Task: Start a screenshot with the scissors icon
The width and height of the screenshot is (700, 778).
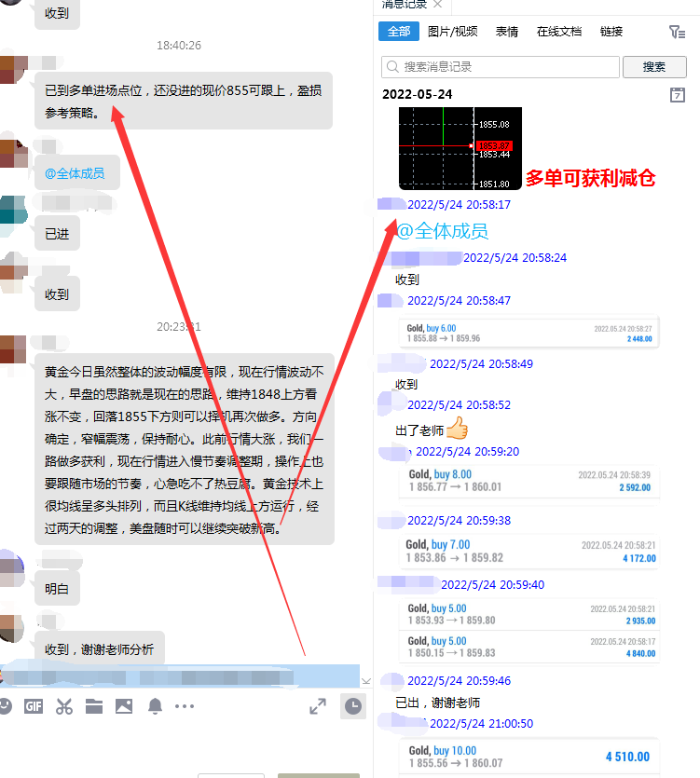Action: click(x=64, y=706)
